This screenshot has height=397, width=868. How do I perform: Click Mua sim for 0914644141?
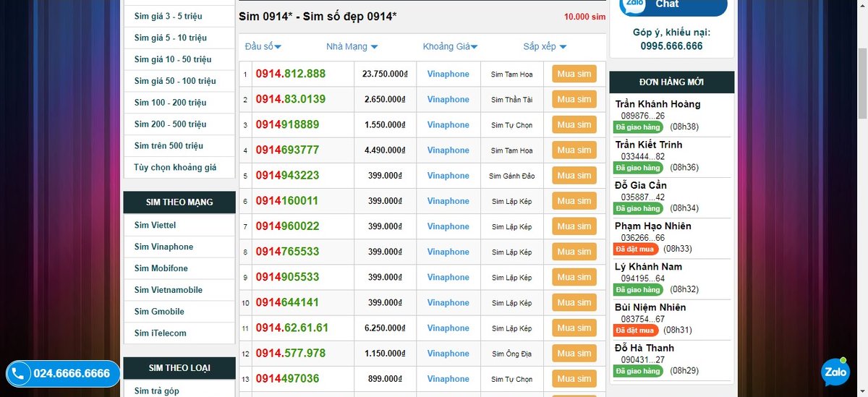click(574, 302)
